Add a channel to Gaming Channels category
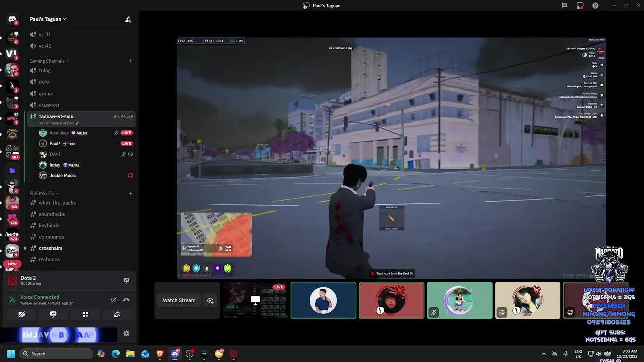The image size is (644, 362). (x=130, y=61)
